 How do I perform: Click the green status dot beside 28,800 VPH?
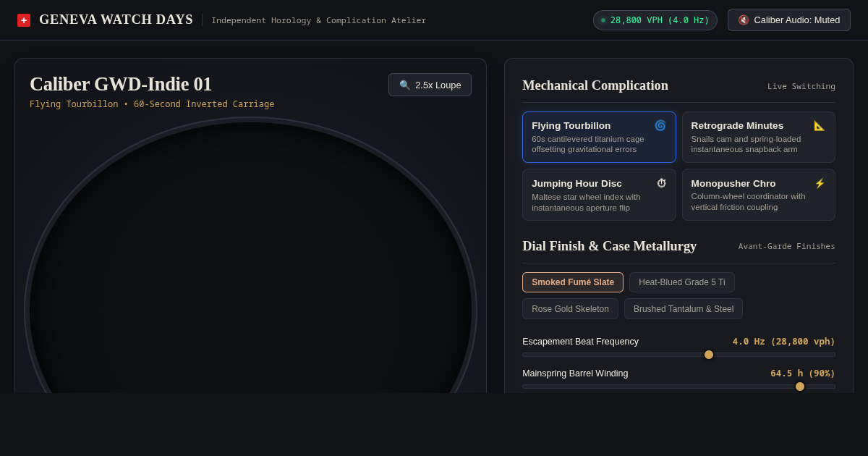(x=603, y=20)
